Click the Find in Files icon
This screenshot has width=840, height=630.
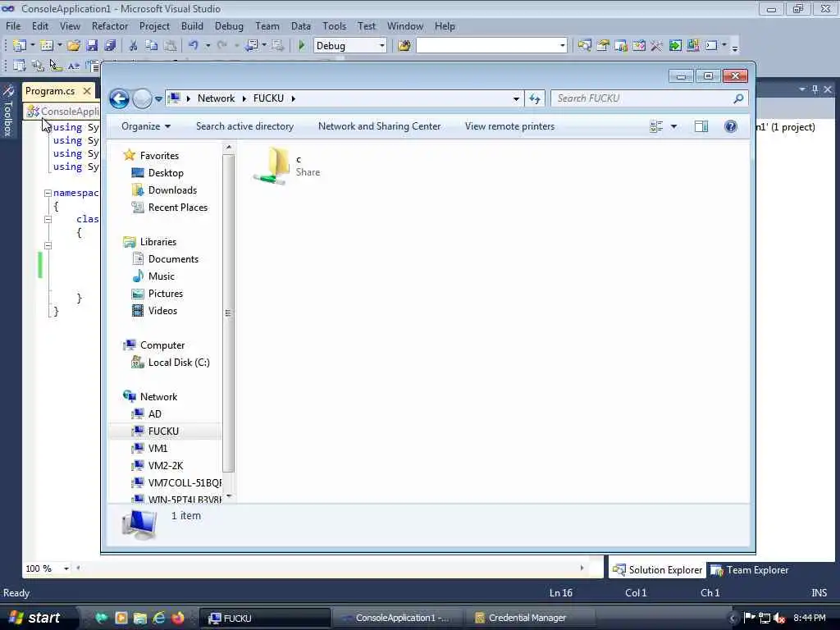pos(404,46)
